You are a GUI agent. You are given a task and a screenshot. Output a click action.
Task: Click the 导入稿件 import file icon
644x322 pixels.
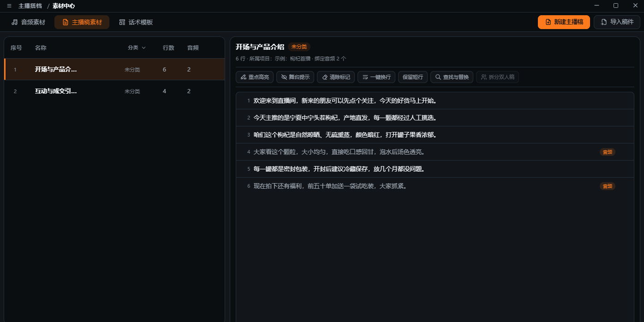pyautogui.click(x=604, y=22)
